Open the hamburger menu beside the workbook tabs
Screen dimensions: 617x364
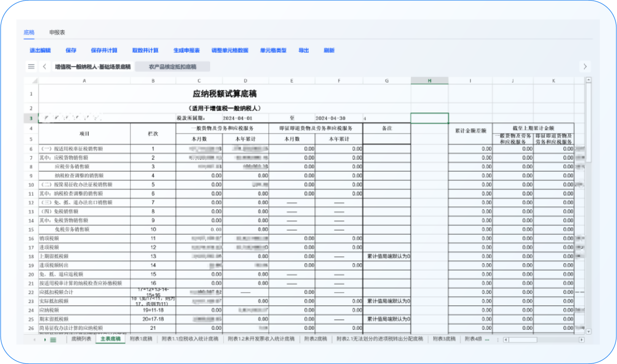click(x=31, y=67)
